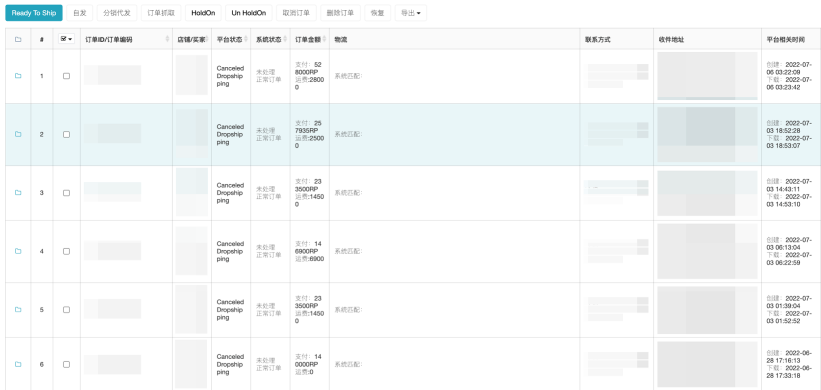Viewport: 821px width, 390px height.
Task: Tick the checkbox for order row 1
Action: [x=66, y=76]
